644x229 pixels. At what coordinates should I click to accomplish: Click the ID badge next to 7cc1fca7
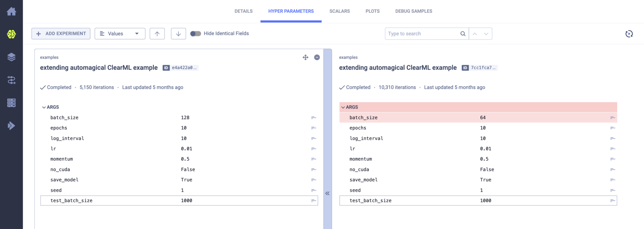465,68
